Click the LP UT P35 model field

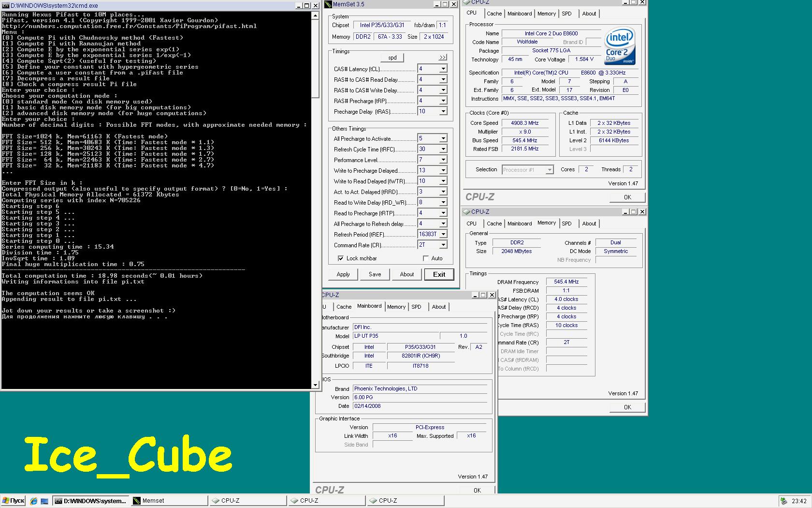395,336
